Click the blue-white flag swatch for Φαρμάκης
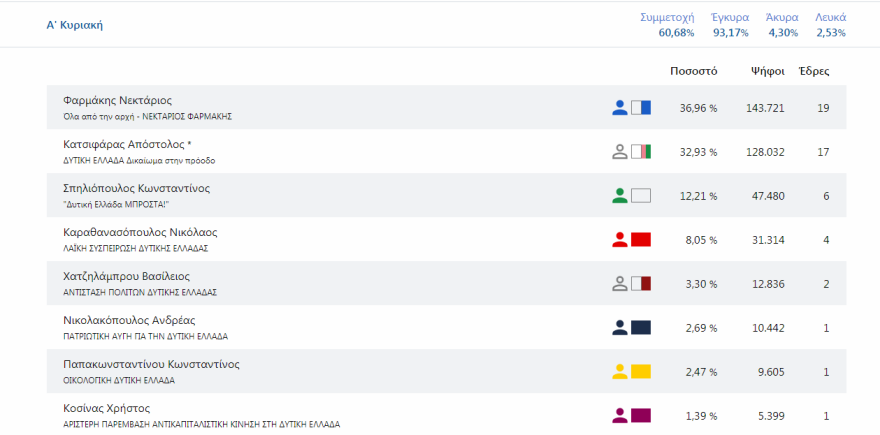The height and width of the screenshot is (435, 880). point(641,108)
